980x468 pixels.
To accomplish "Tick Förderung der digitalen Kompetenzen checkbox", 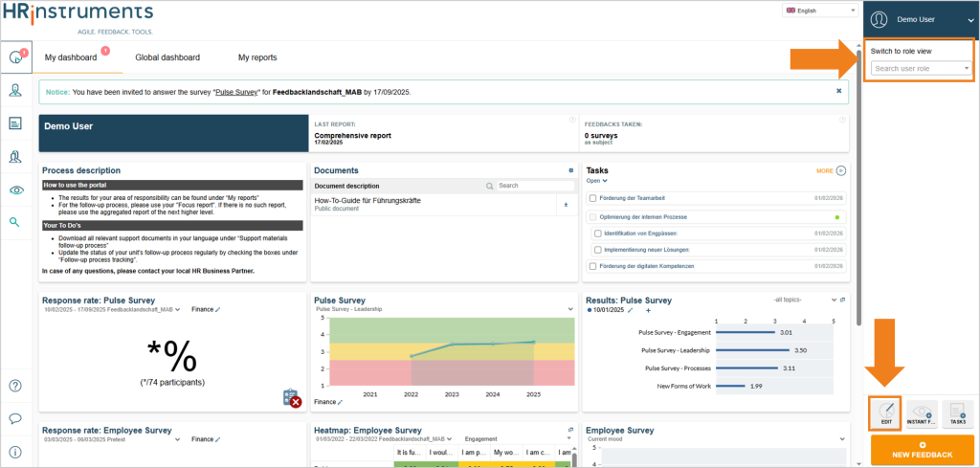I will [592, 266].
